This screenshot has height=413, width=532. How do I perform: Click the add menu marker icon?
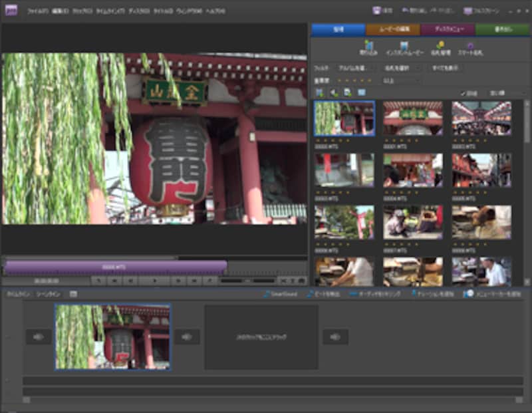(x=468, y=293)
